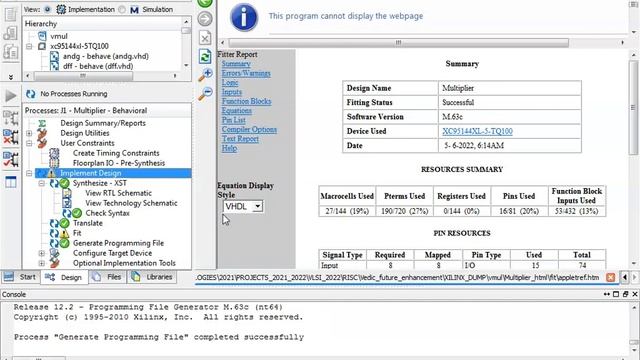The image size is (640, 360).
Task: Click the report pane vertical scrollbar
Action: tap(633, 108)
